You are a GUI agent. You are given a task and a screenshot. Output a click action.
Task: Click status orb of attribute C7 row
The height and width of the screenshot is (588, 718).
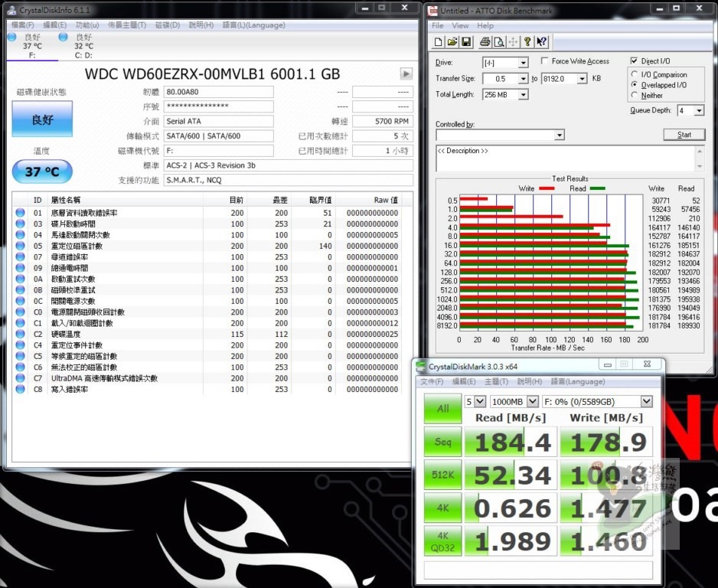[x=20, y=378]
